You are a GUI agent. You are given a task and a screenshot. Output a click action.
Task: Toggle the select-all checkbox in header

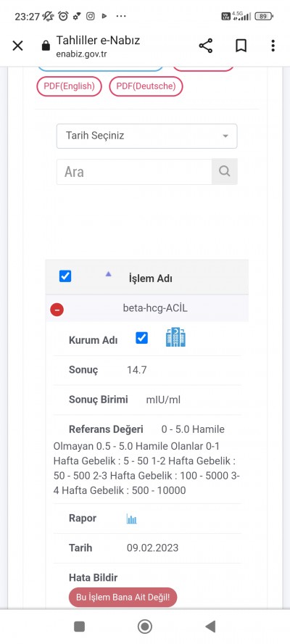point(65,276)
